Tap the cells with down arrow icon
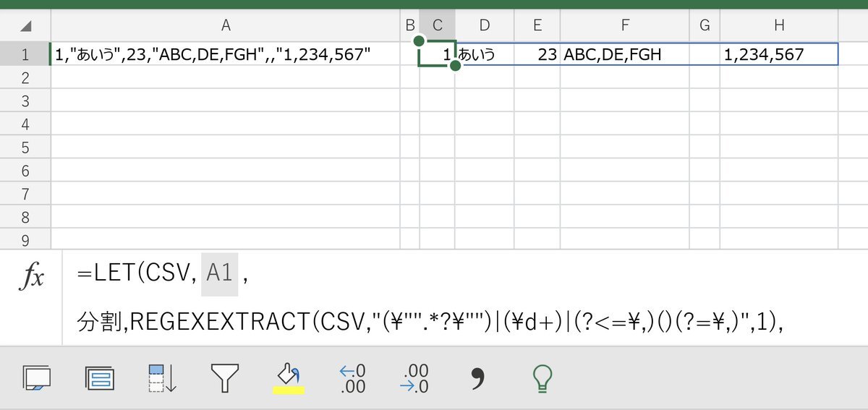 tap(162, 378)
